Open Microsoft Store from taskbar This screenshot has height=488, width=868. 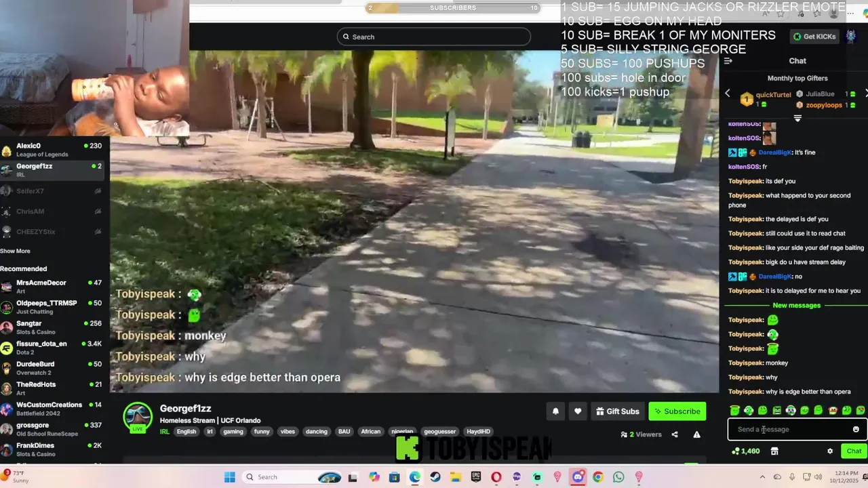coord(395,477)
